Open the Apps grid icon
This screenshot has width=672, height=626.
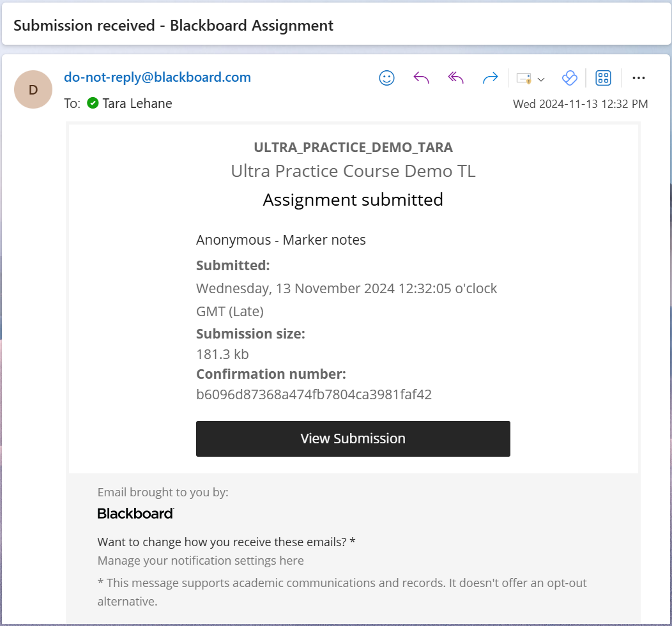(603, 78)
